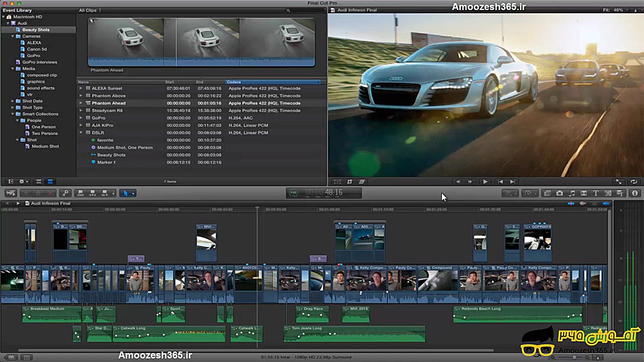
Task: Switch Event Browser to list view
Action: point(50,182)
